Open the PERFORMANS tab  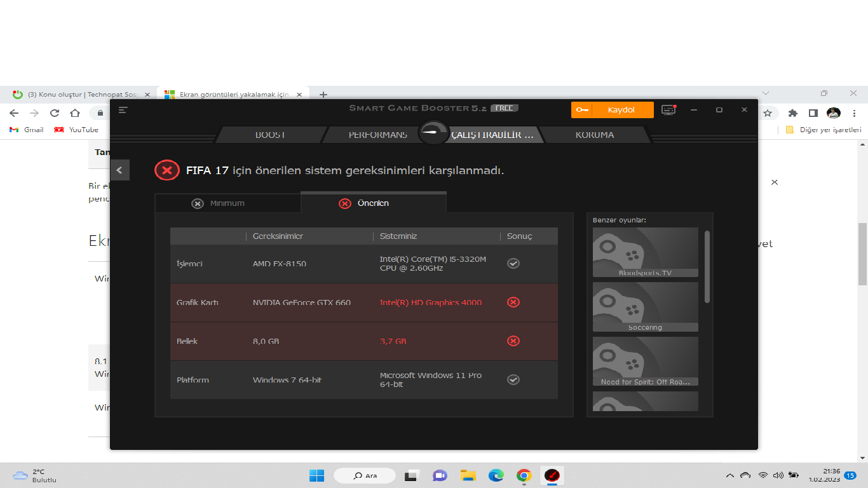point(377,135)
